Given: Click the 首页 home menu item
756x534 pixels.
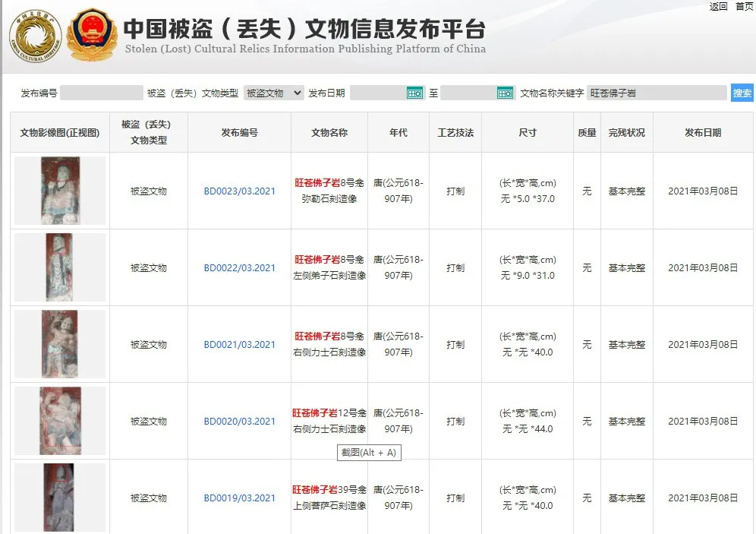Looking at the screenshot, I should click(x=745, y=6).
